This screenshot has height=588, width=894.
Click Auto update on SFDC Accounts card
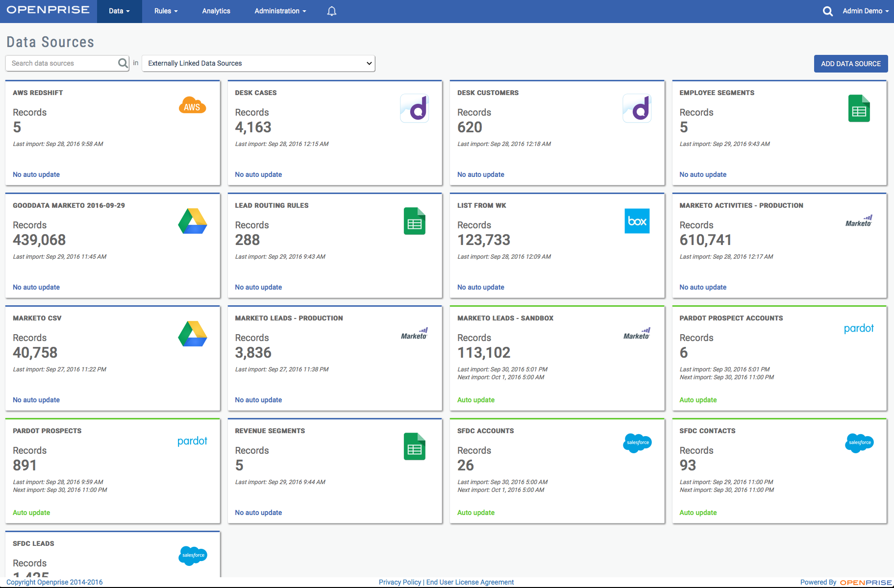click(x=476, y=513)
